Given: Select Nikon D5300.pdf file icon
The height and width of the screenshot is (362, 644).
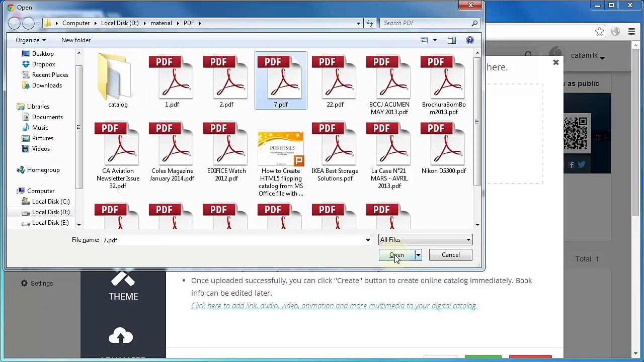Looking at the screenshot, I should (x=443, y=143).
